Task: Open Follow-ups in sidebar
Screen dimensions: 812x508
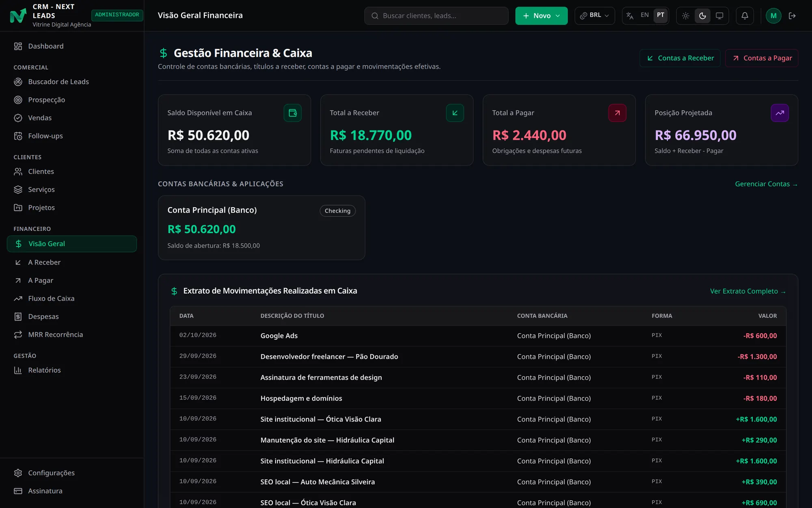Action: (72, 136)
